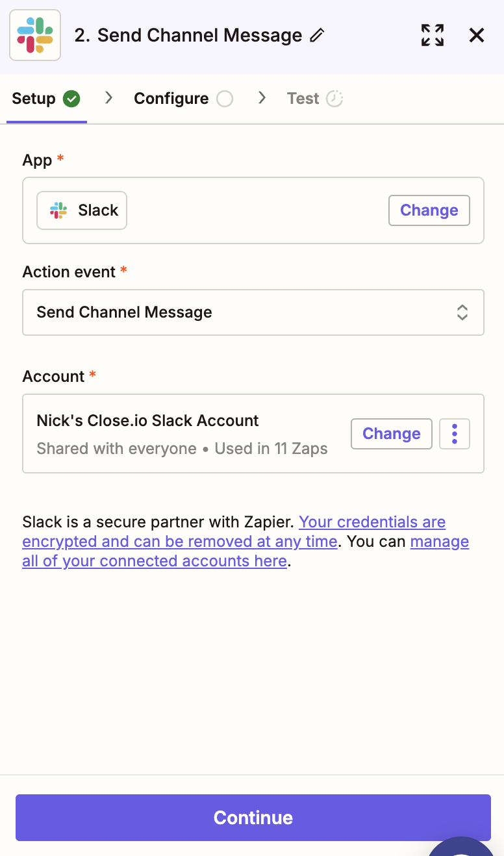Screen dimensions: 504x856
Task: Click Continue to go to the next step
Action: point(253,818)
